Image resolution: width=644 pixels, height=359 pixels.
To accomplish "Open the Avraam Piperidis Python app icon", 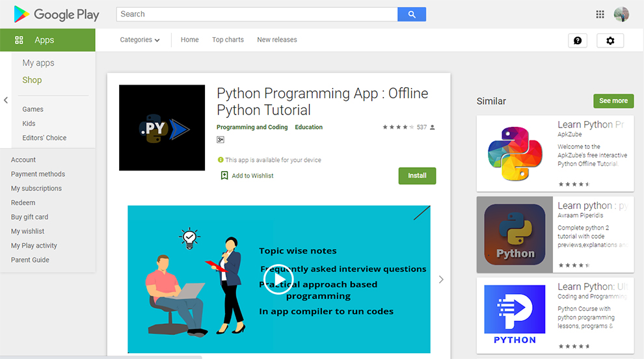I will click(x=515, y=235).
